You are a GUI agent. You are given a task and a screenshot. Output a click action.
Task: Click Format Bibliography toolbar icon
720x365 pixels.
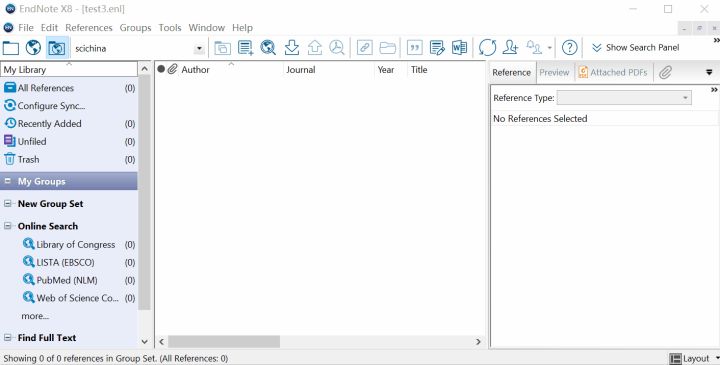437,47
